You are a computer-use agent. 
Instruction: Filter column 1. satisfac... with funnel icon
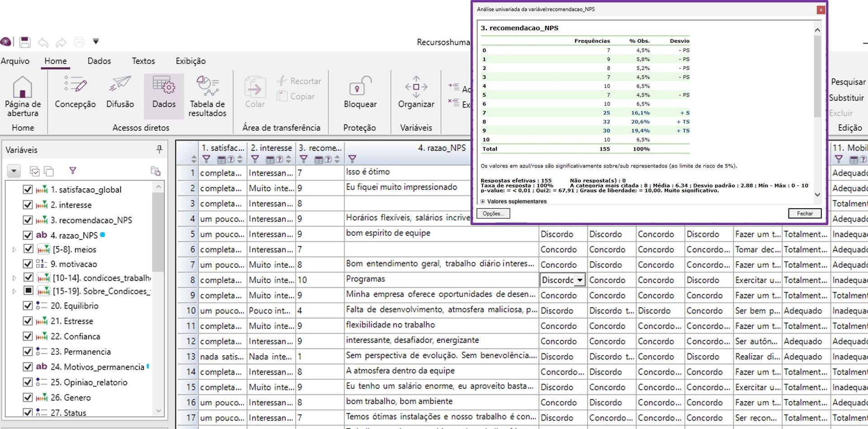206,159
